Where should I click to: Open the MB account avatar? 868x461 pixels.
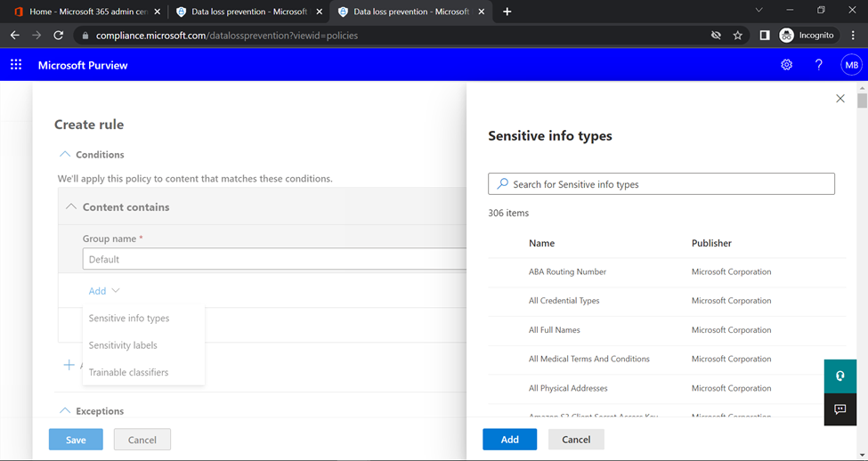(x=851, y=65)
